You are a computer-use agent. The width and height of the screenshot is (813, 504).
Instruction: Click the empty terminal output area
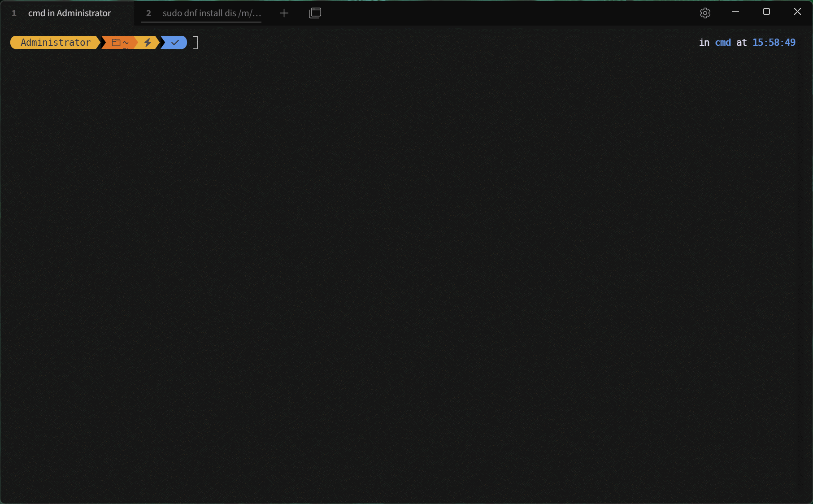tap(404, 269)
